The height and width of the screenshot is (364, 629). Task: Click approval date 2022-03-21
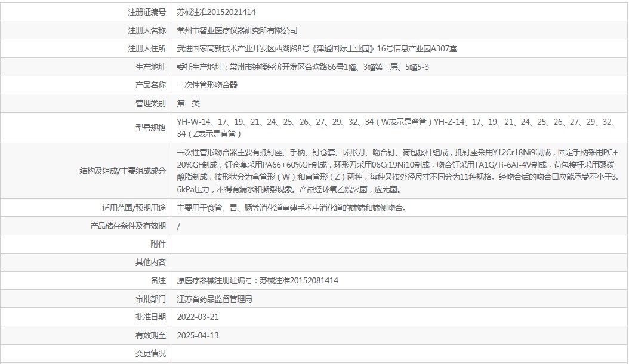pyautogui.click(x=198, y=317)
